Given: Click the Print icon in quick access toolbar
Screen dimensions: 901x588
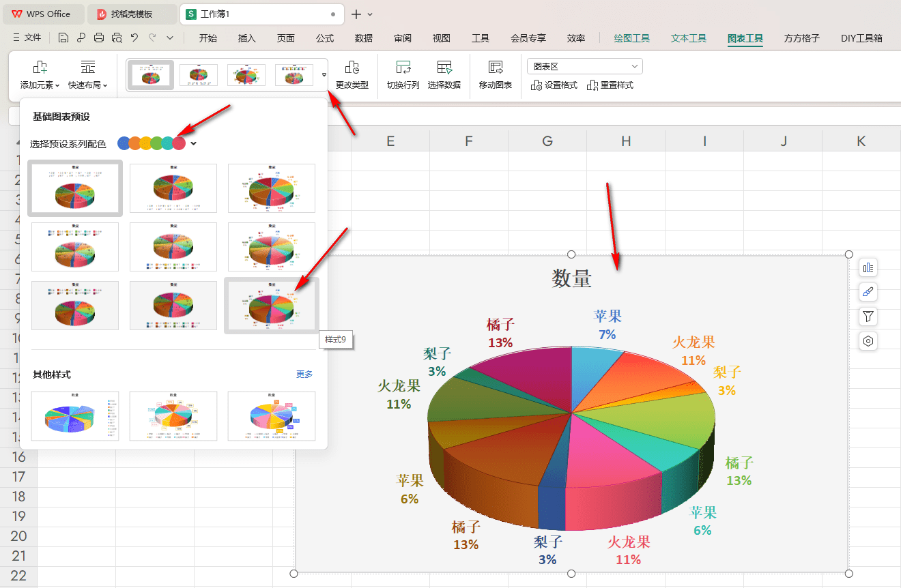Looking at the screenshot, I should (99, 38).
